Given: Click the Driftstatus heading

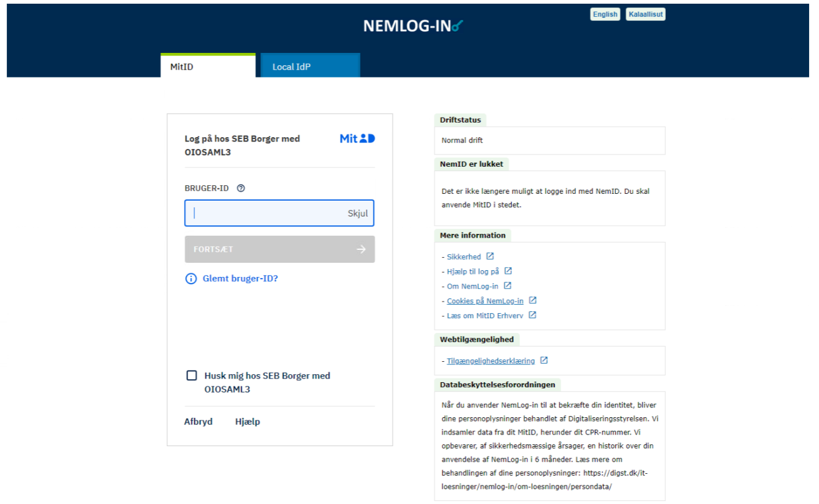Looking at the screenshot, I should point(460,120).
